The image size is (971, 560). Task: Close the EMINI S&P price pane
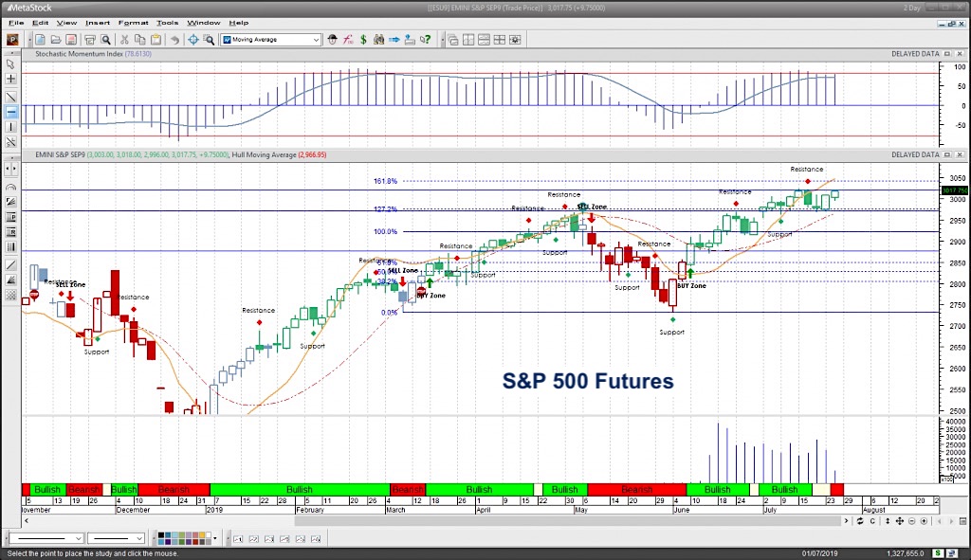pos(960,154)
